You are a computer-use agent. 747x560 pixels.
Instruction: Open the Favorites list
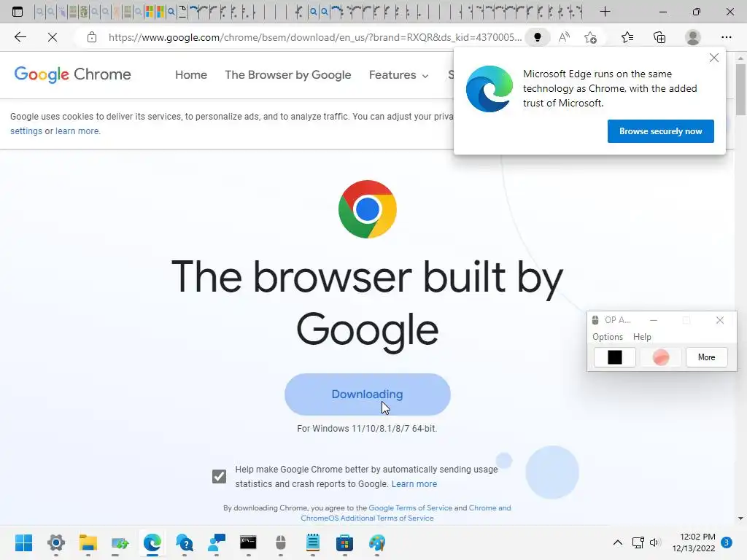tap(627, 37)
